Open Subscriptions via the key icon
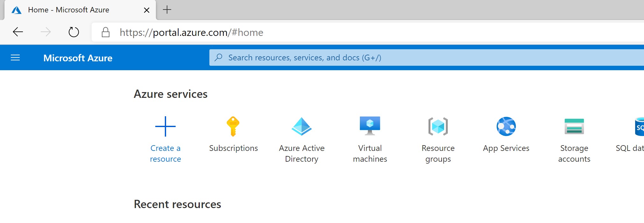Image resolution: width=644 pixels, height=223 pixels. coord(233,126)
